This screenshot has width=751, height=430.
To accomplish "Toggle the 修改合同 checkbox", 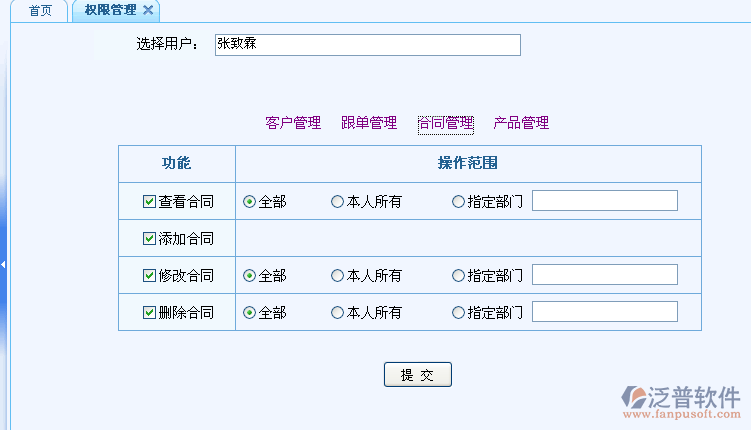I will (x=150, y=275).
